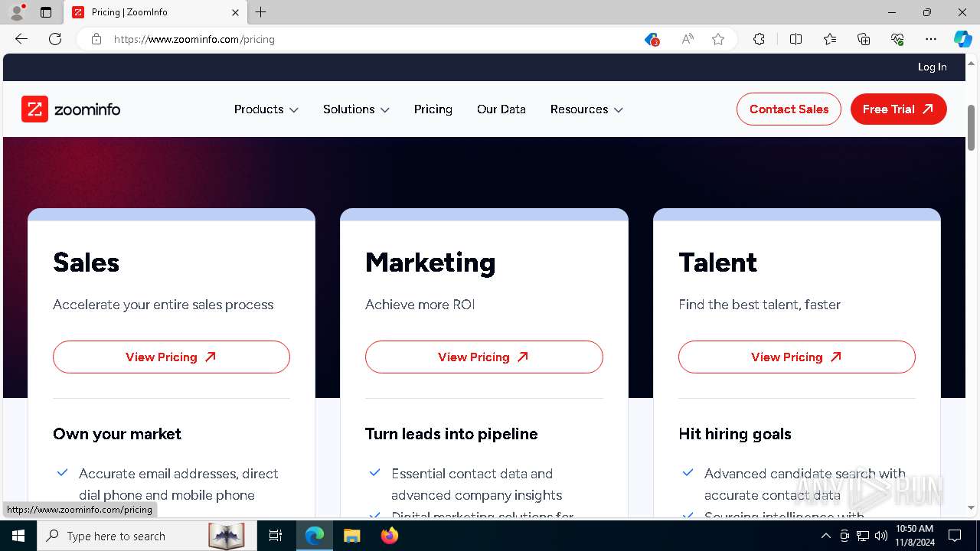Open Task View on taskbar
The width and height of the screenshot is (980, 551).
coord(276,536)
